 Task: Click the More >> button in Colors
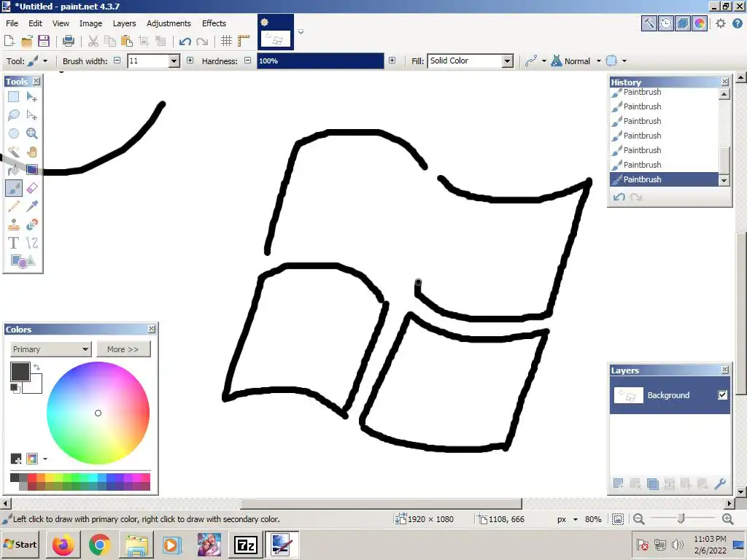(x=123, y=349)
